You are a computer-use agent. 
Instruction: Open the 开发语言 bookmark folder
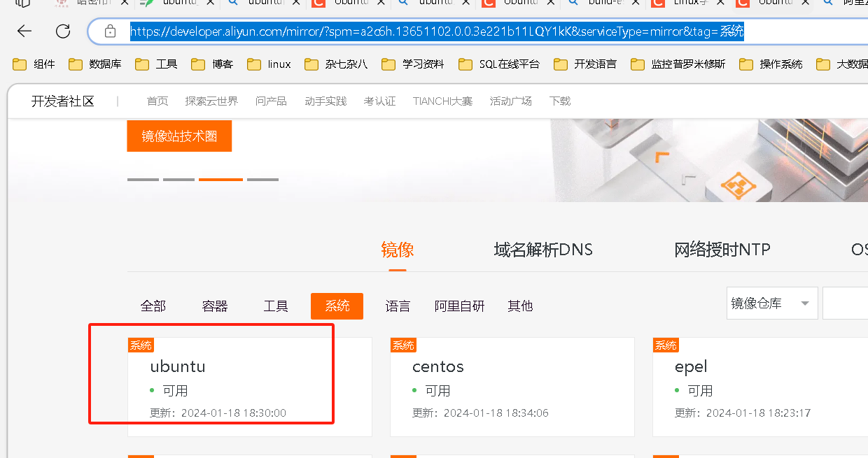tap(585, 64)
